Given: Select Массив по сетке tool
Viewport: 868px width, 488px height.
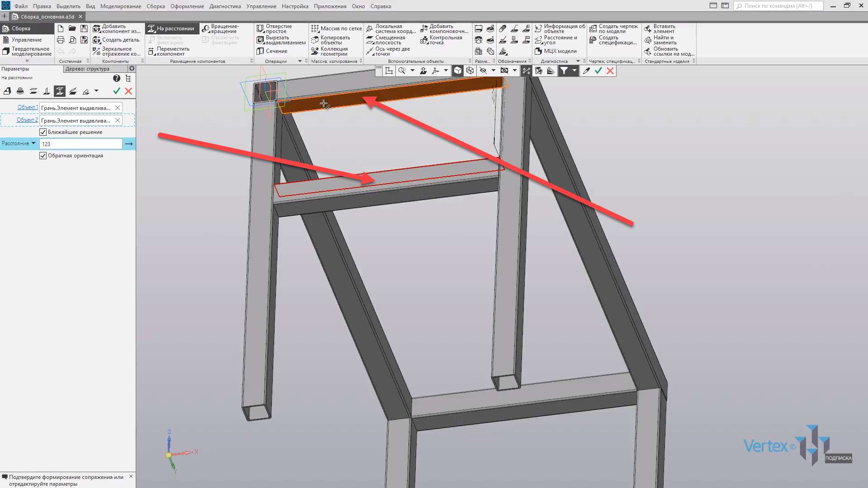Looking at the screenshot, I should pos(336,28).
